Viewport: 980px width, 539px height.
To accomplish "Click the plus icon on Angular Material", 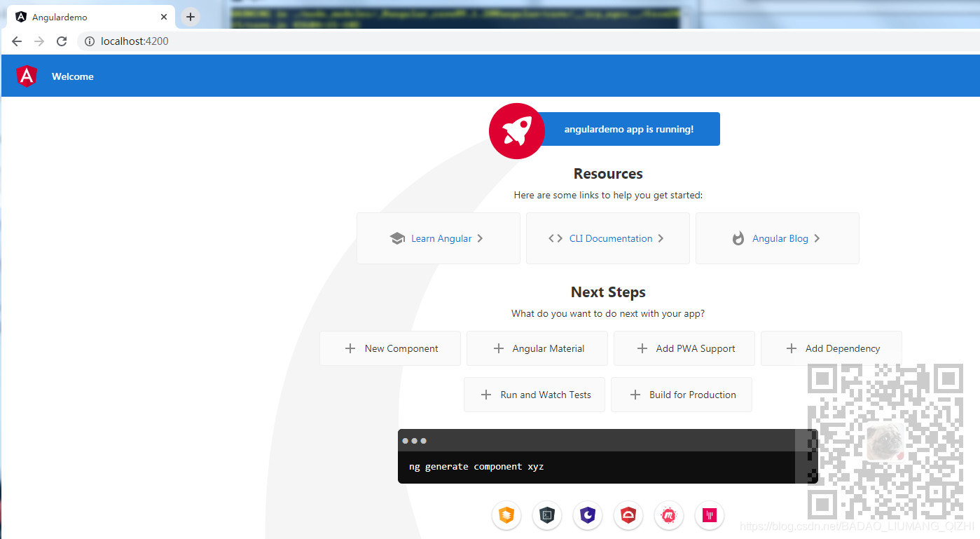I will point(499,348).
